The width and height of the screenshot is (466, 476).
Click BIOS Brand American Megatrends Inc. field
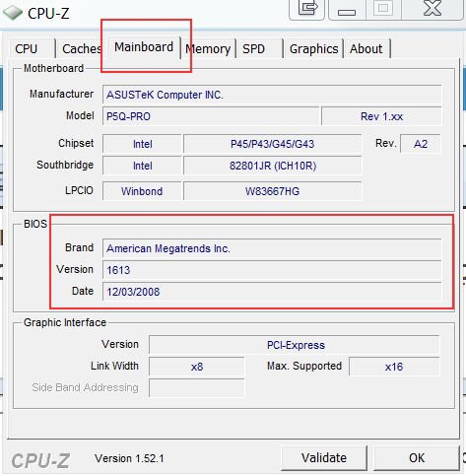tap(272, 248)
